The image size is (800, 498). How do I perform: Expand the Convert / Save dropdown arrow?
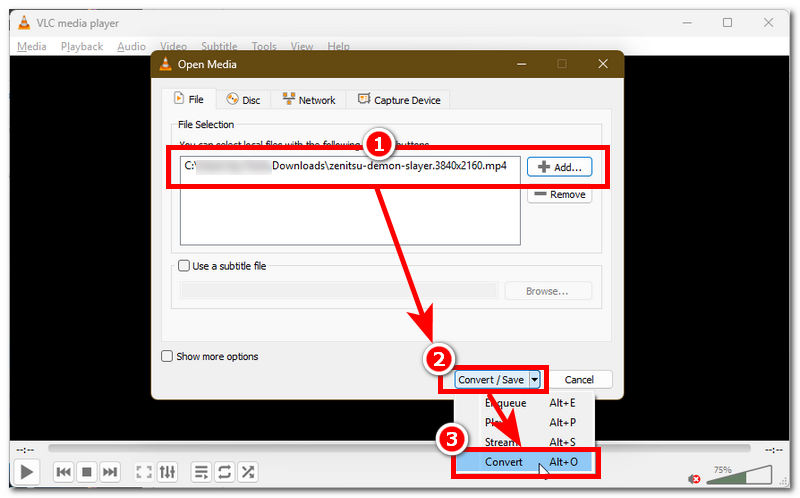pyautogui.click(x=535, y=380)
